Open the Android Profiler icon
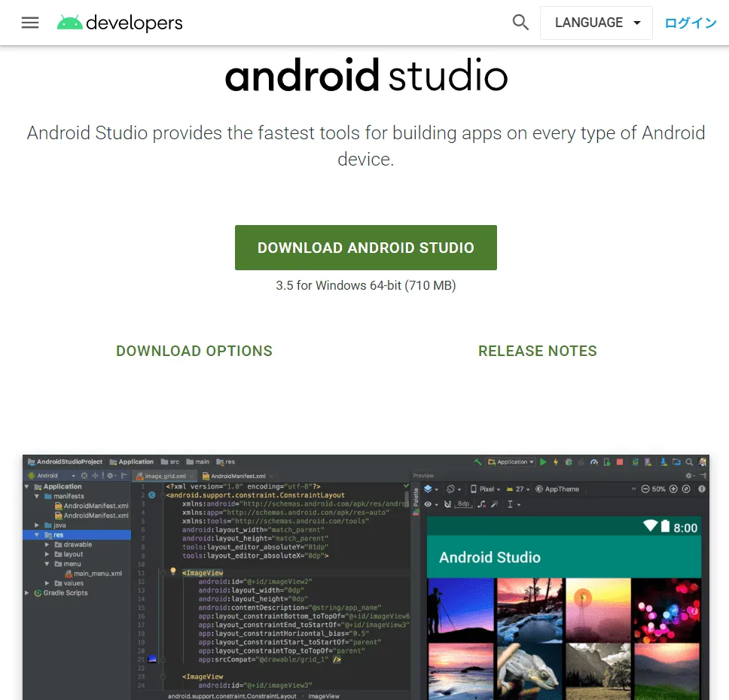 (595, 461)
